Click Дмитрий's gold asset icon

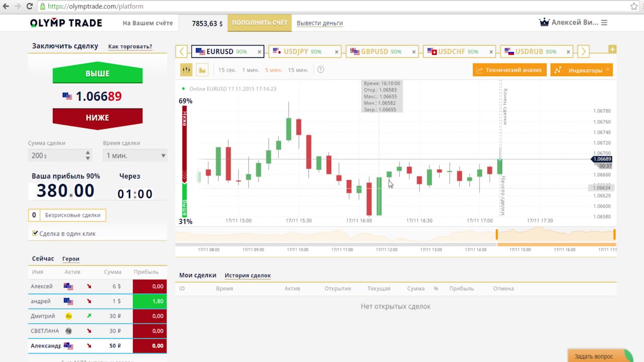68,316
